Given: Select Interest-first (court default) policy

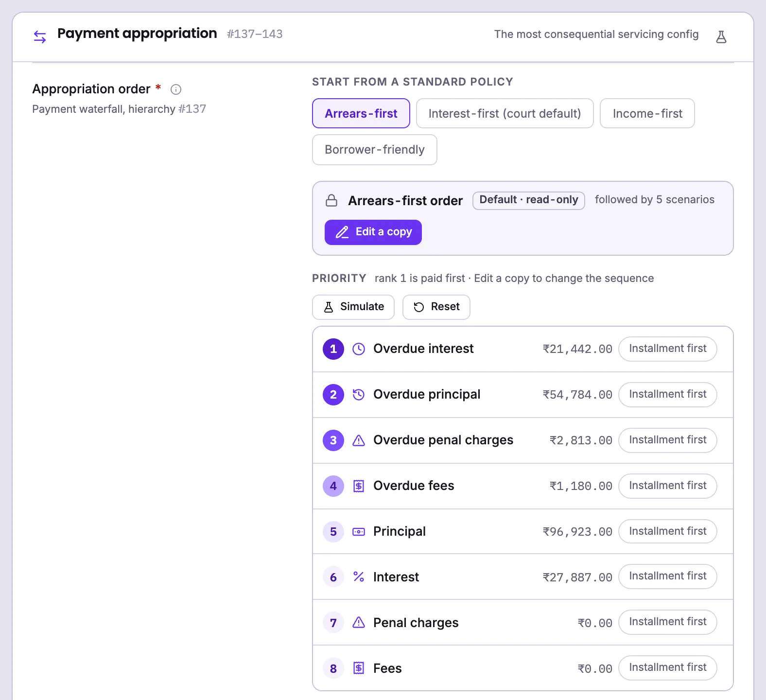Looking at the screenshot, I should 505,113.
